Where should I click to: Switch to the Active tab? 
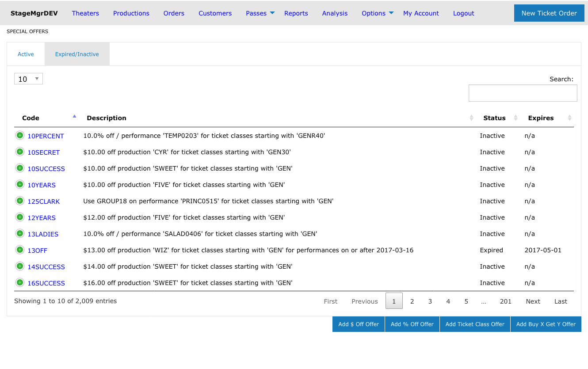click(26, 54)
